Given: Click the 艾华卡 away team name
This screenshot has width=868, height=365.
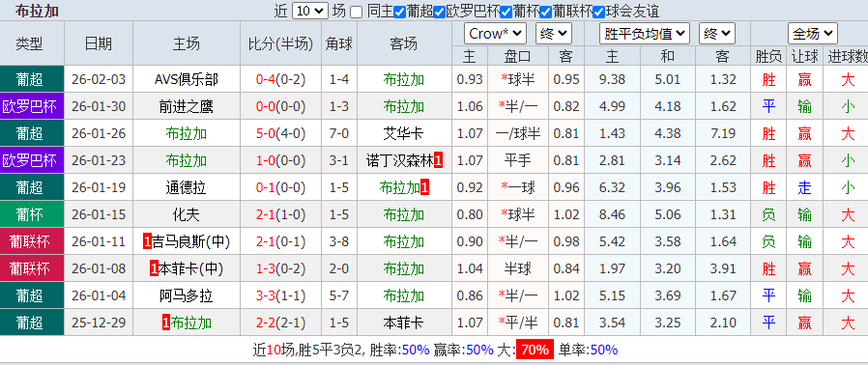Looking at the screenshot, I should click(x=404, y=133).
